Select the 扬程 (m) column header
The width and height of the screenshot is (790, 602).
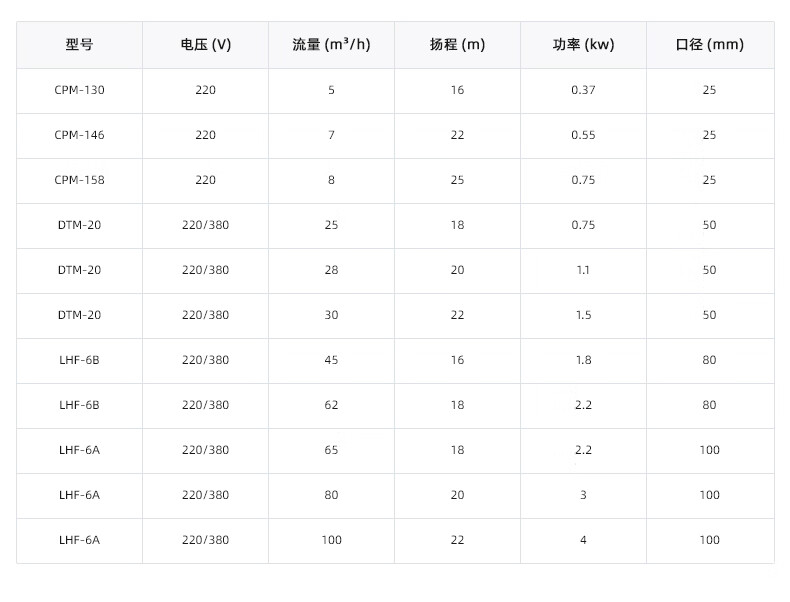click(457, 45)
